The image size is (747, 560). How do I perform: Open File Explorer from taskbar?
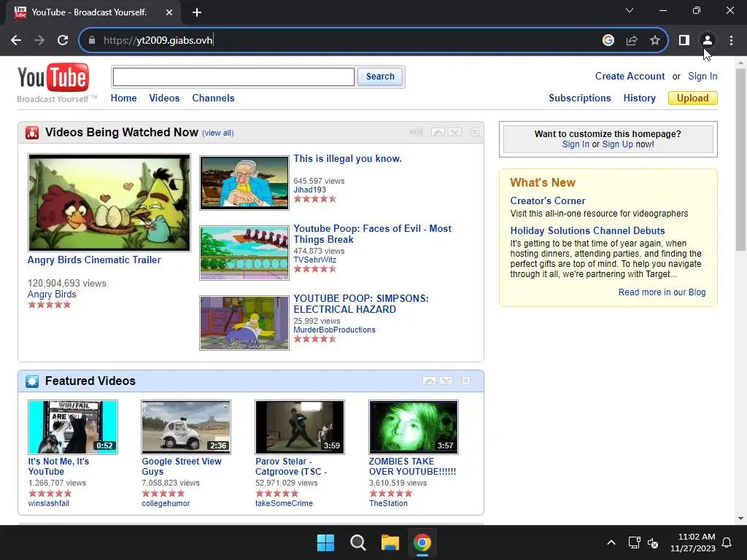coord(390,542)
